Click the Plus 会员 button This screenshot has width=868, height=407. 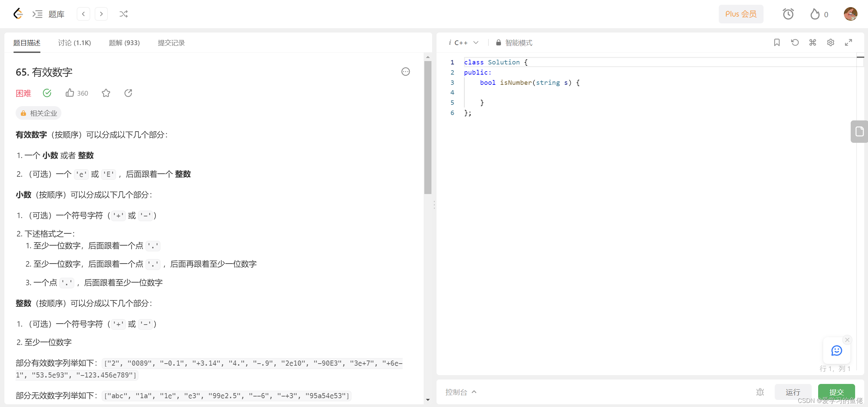[x=741, y=14]
